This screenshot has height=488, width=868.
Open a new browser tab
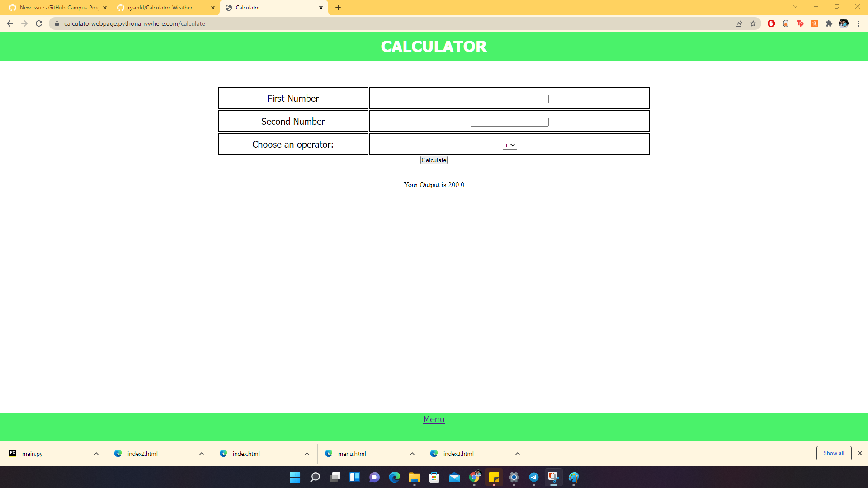click(338, 8)
